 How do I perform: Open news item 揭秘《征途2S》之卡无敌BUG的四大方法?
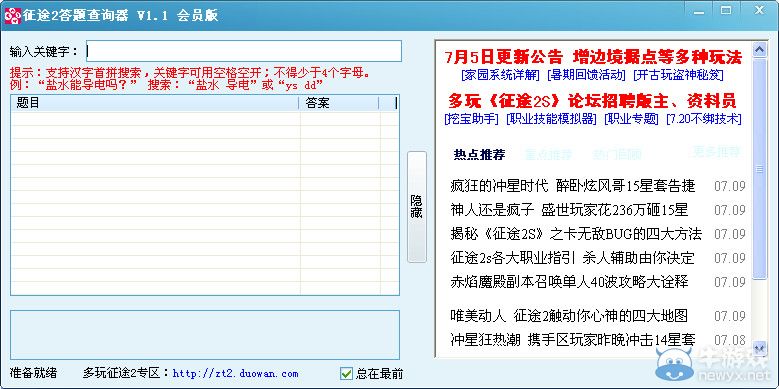[x=576, y=233]
